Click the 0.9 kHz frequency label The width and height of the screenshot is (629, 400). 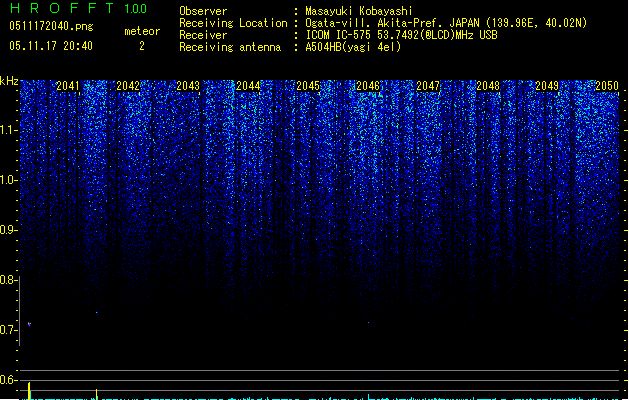[x=8, y=230]
